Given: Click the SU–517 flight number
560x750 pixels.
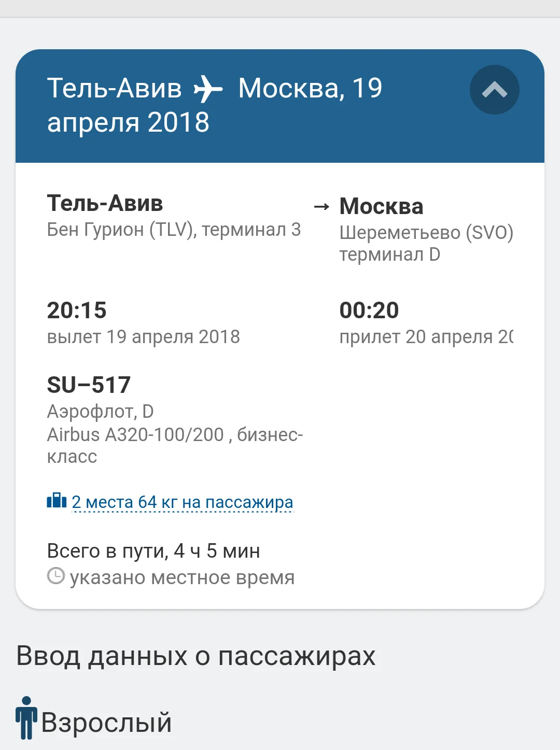Looking at the screenshot, I should (89, 385).
